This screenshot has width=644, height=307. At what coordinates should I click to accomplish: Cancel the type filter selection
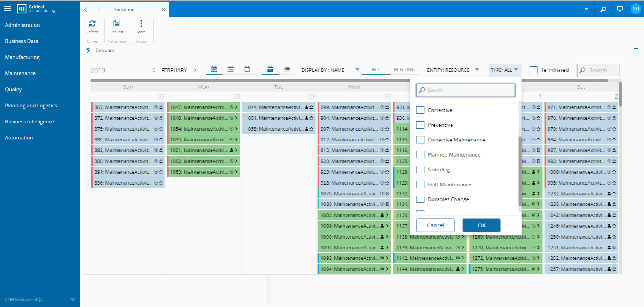435,225
